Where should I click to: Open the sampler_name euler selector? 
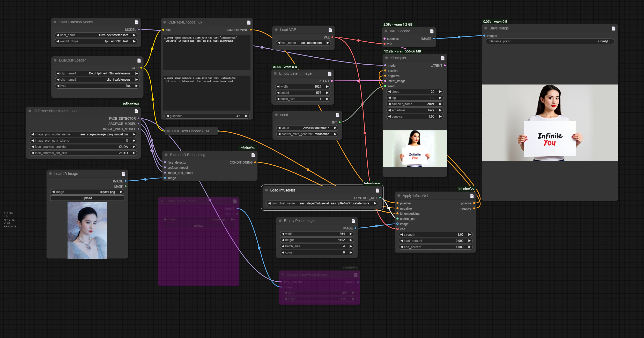(x=415, y=104)
